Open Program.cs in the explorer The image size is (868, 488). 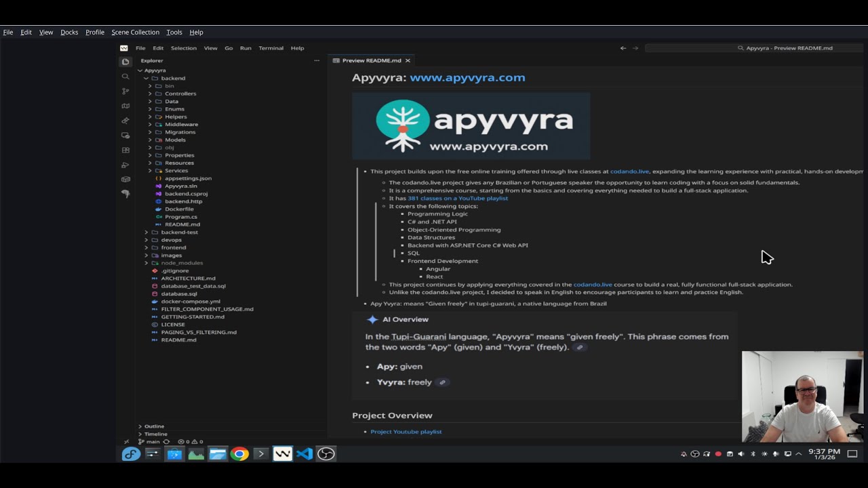click(180, 217)
